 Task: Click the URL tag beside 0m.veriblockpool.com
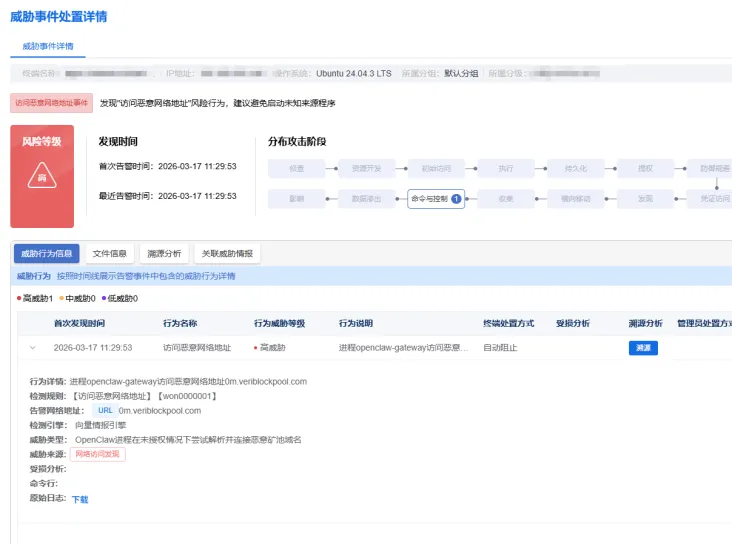pos(105,410)
